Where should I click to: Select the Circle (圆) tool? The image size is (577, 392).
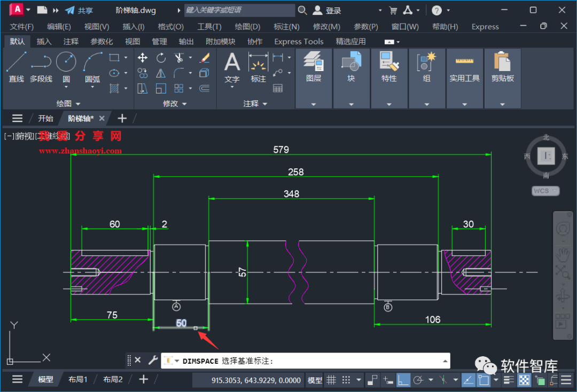pos(66,66)
